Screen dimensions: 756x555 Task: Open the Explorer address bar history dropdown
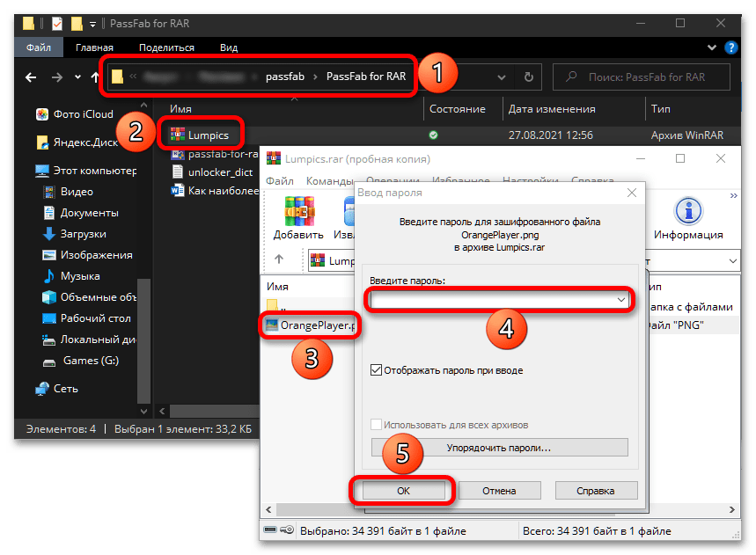[503, 77]
